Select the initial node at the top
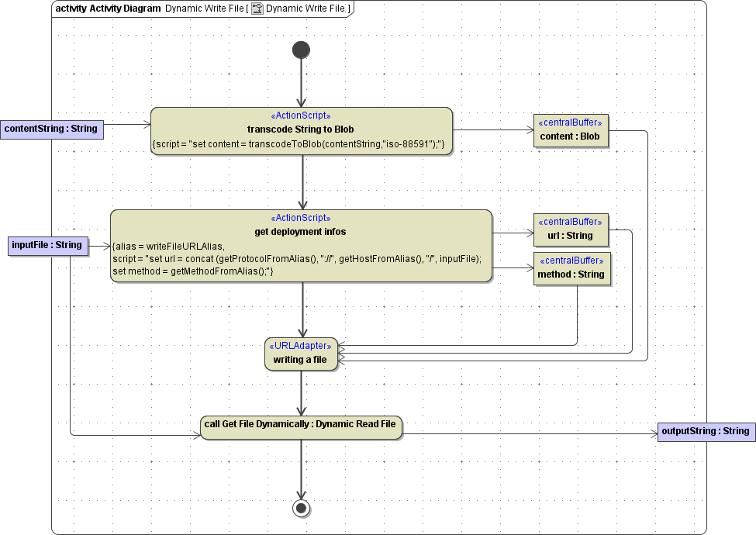The width and height of the screenshot is (756, 535). tap(301, 50)
